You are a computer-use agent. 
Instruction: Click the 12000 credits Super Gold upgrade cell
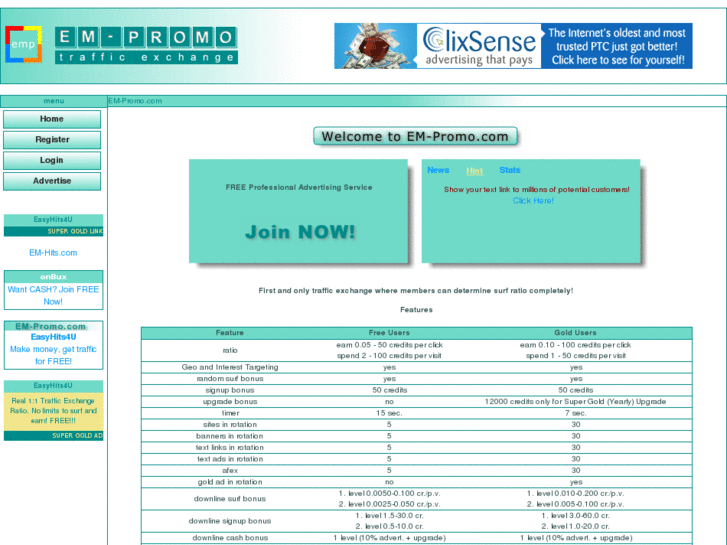(x=575, y=402)
